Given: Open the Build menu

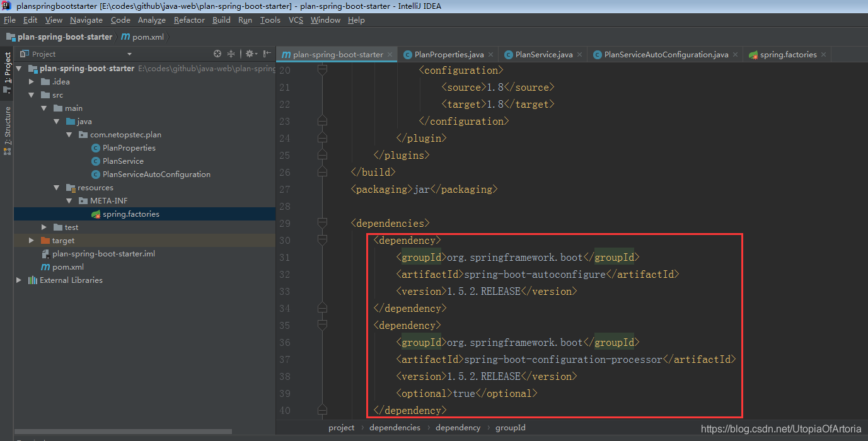Looking at the screenshot, I should point(221,20).
